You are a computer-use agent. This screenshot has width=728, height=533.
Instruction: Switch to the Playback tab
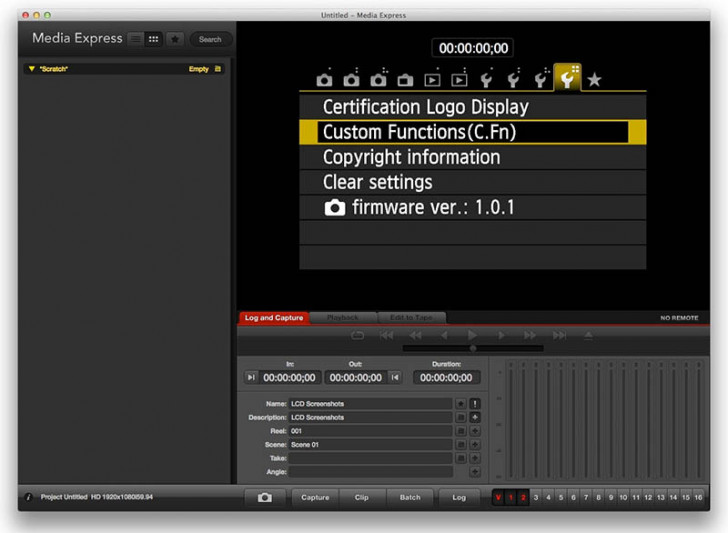pos(343,318)
